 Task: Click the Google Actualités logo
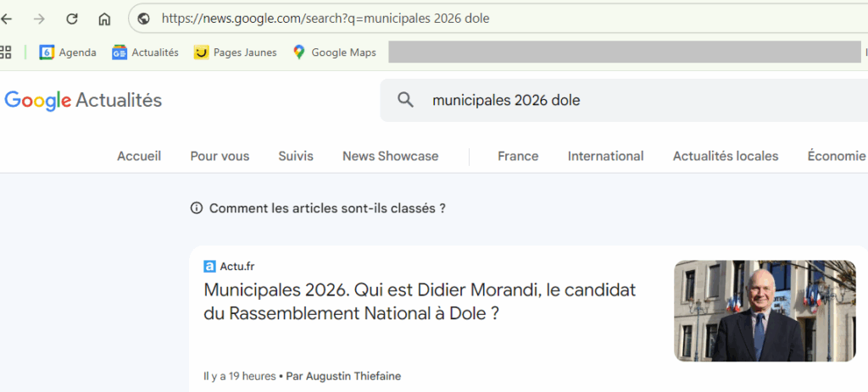(83, 101)
